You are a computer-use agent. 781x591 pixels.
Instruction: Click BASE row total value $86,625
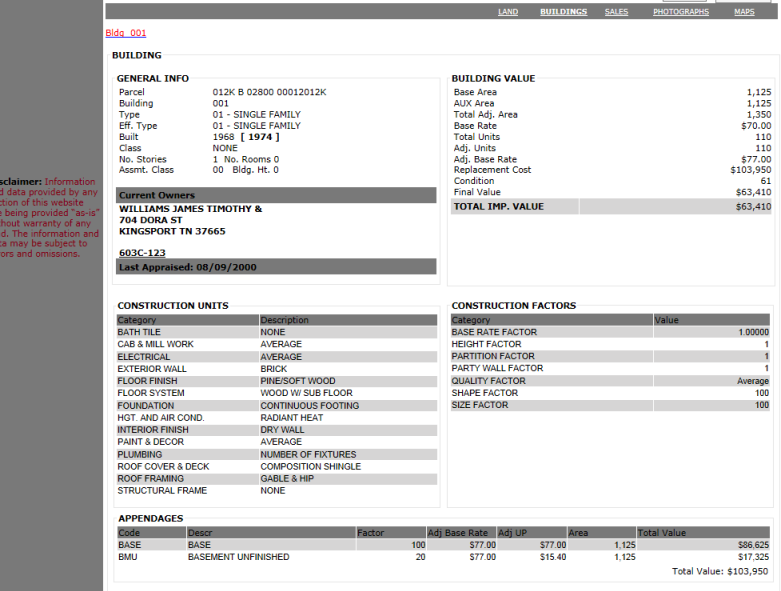click(x=753, y=545)
